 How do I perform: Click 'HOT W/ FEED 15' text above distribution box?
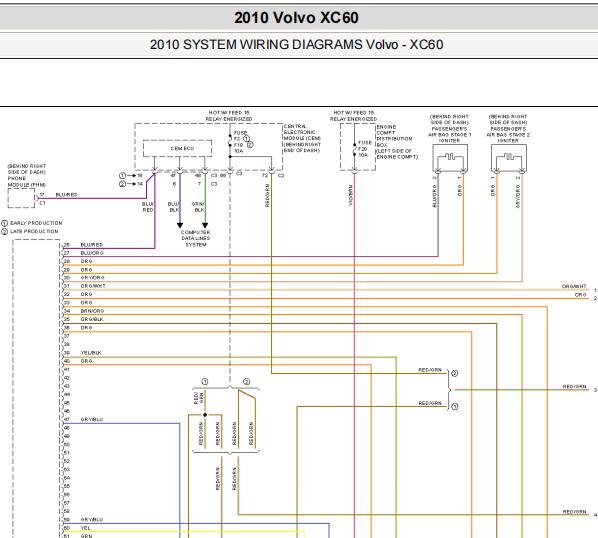pyautogui.click(x=354, y=113)
